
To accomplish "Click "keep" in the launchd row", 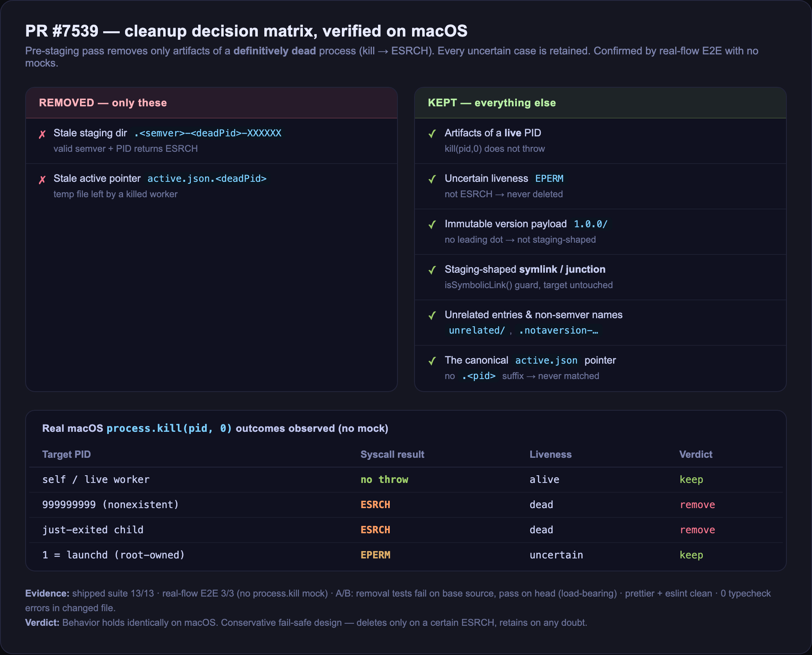I will pos(691,555).
